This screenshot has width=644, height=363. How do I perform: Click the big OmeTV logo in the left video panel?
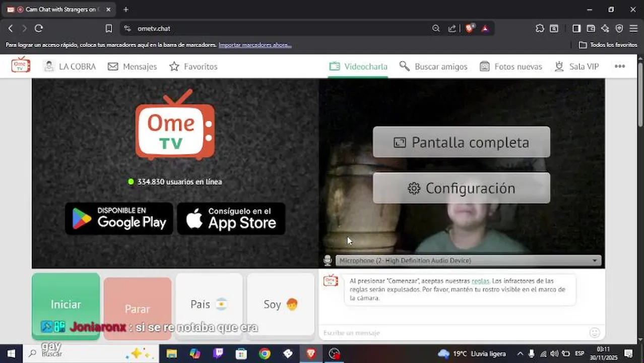pos(175,125)
